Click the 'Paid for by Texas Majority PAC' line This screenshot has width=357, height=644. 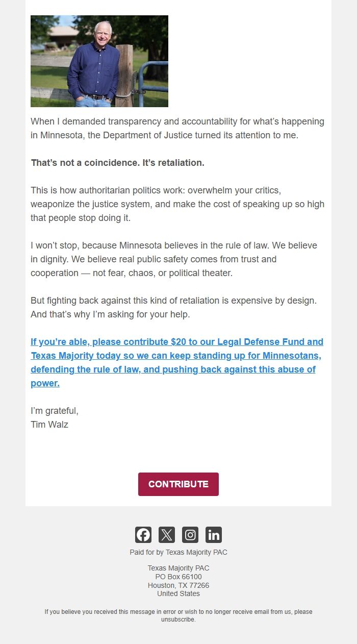pyautogui.click(x=178, y=552)
